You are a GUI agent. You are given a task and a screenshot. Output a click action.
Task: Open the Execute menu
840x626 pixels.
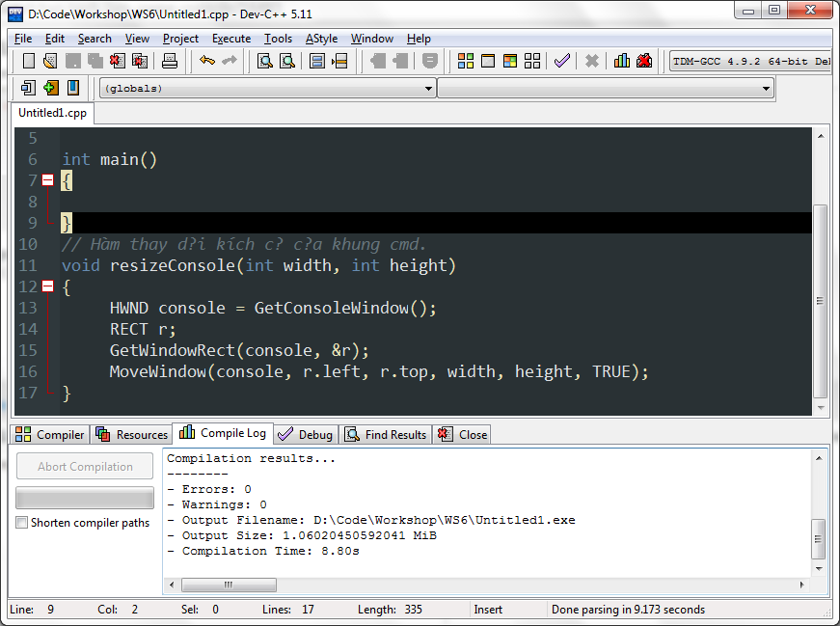[230, 39]
